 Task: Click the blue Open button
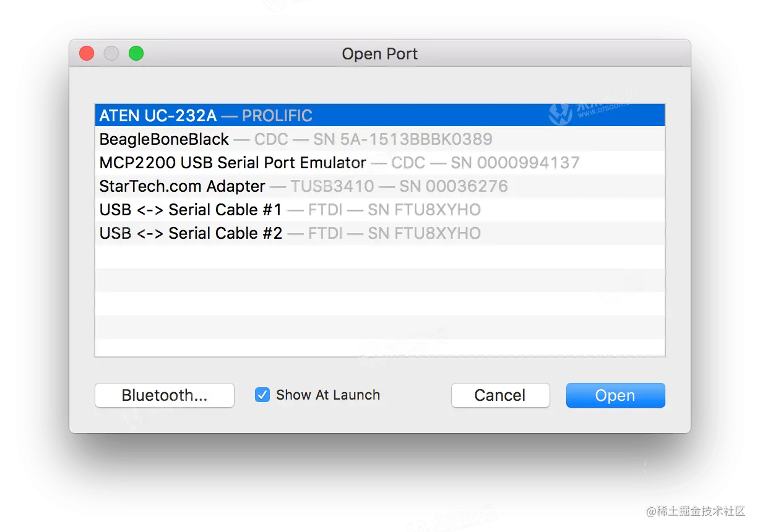pos(615,395)
